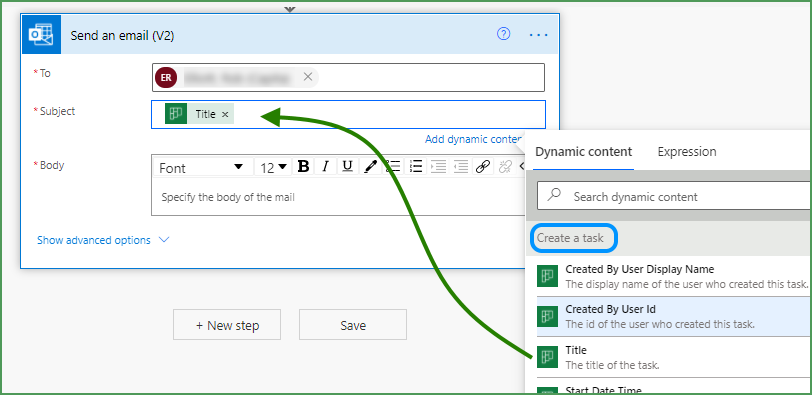Click the Add dynamic content link
812x395 pixels.
pyautogui.click(x=473, y=139)
